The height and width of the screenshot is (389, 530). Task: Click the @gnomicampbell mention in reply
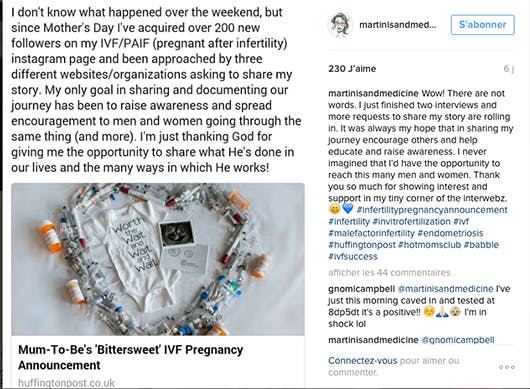[458, 340]
